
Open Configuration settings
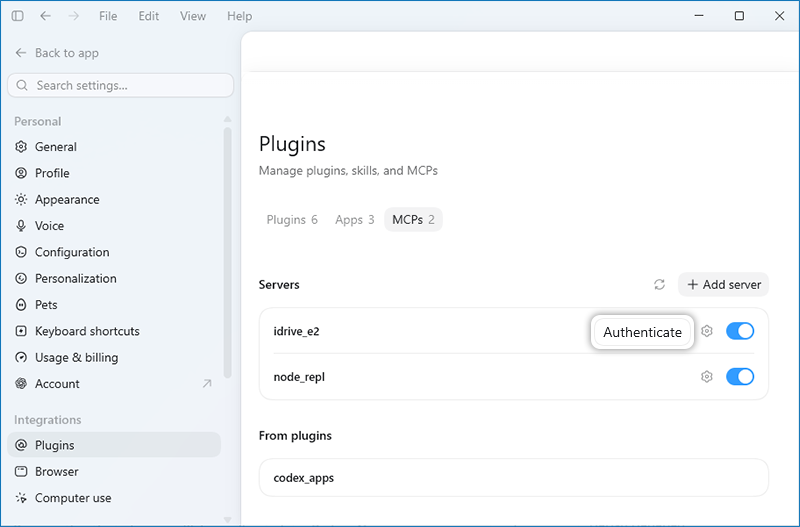[114, 252]
